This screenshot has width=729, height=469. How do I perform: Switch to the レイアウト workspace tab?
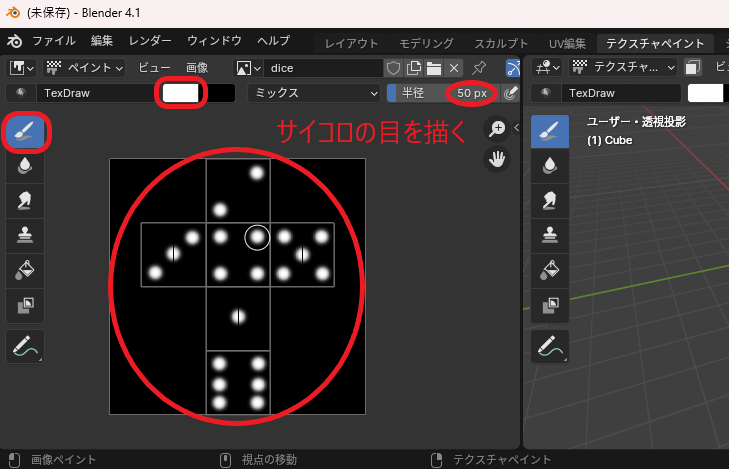[351, 44]
